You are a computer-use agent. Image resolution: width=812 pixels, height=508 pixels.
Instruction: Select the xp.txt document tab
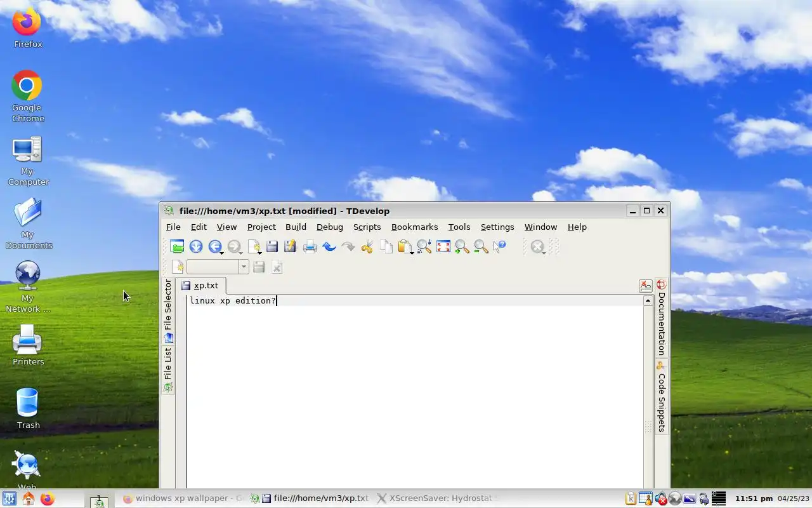click(200, 286)
